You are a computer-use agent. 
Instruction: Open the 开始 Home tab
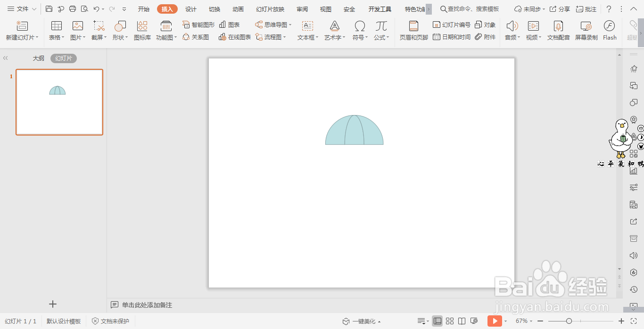coord(144,9)
